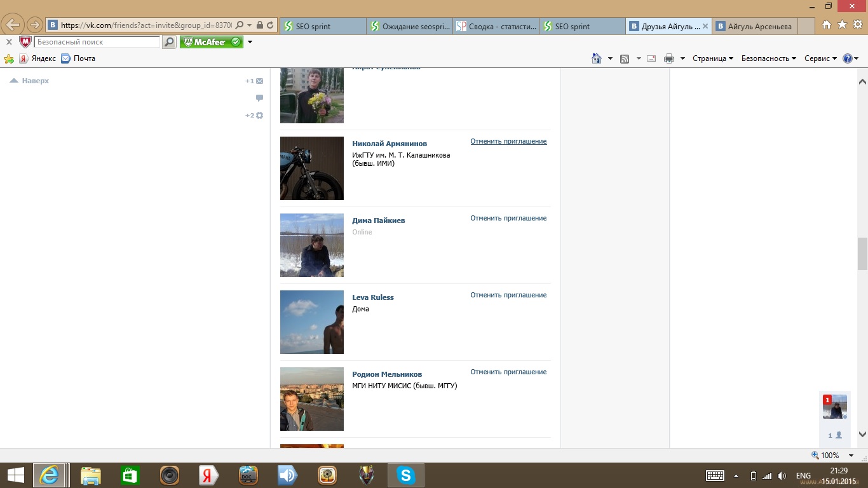This screenshot has width=868, height=488.
Task: Click the browser Forward arrow button
Action: [x=34, y=25]
